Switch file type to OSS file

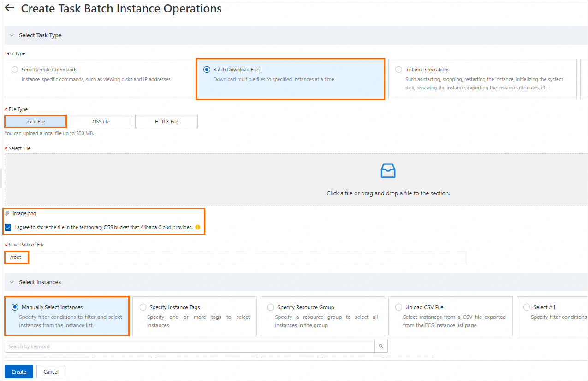101,122
